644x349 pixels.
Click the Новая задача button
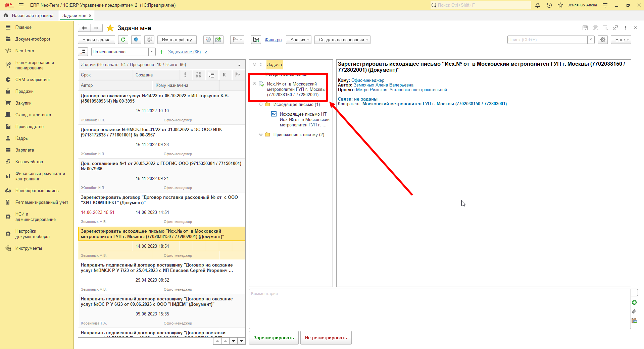96,40
